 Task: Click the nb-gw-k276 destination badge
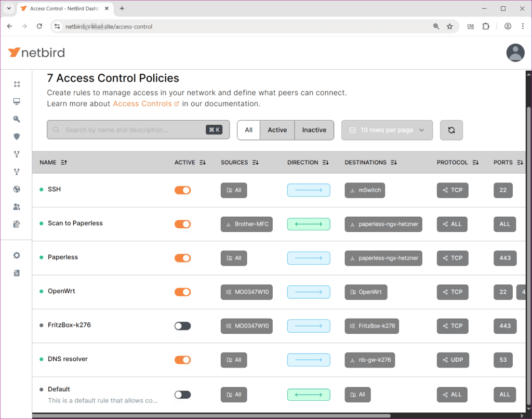click(370, 360)
